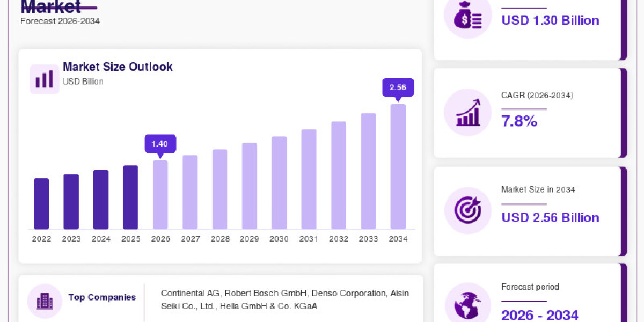
Task: Click the Forecast period label
Action: [530, 287]
